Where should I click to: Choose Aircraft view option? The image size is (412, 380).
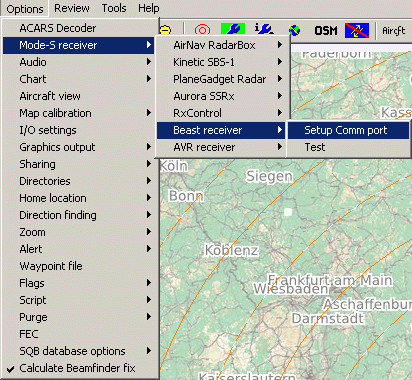click(x=79, y=96)
